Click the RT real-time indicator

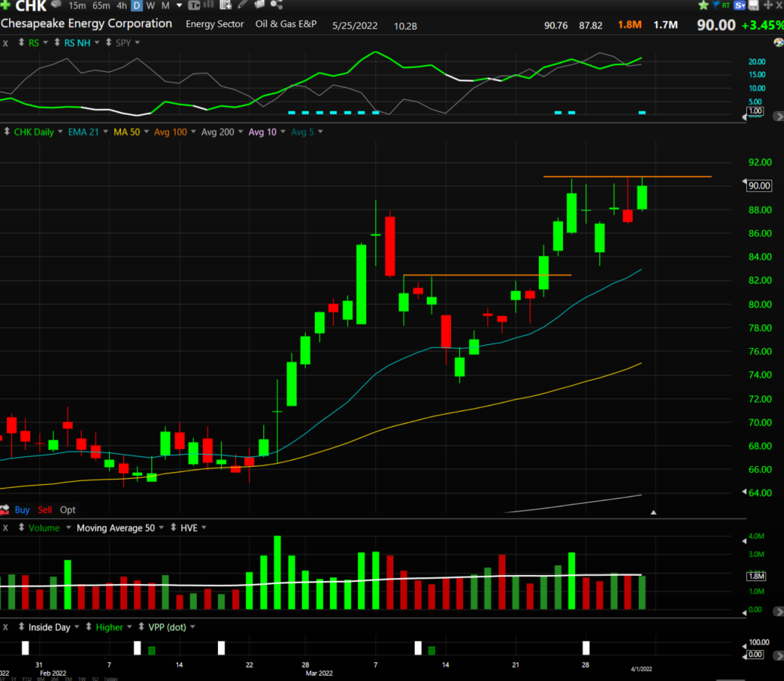(x=726, y=5)
